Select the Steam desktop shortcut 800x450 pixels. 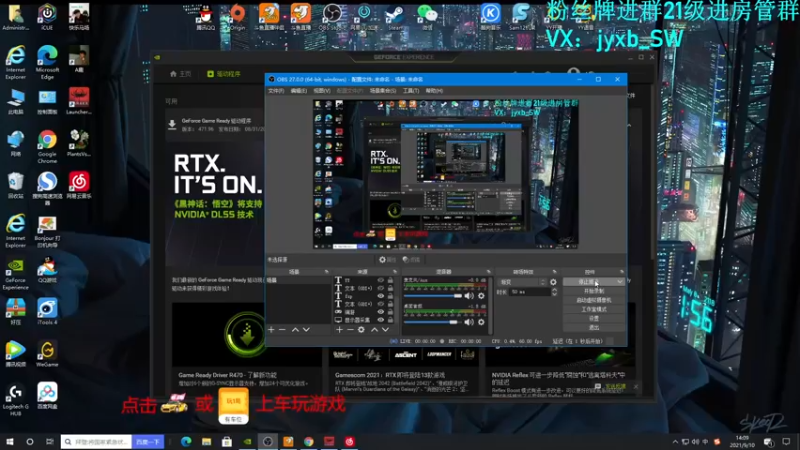395,16
